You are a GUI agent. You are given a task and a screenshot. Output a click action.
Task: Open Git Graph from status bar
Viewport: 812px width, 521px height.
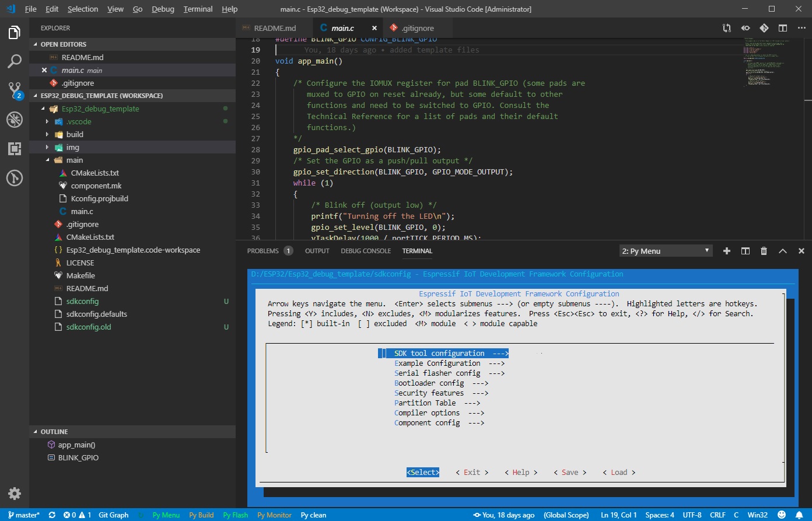[113, 515]
